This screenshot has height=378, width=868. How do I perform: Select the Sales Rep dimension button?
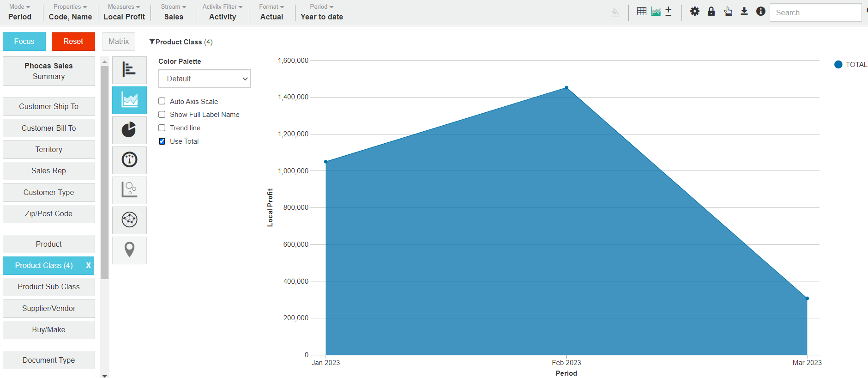tap(48, 171)
